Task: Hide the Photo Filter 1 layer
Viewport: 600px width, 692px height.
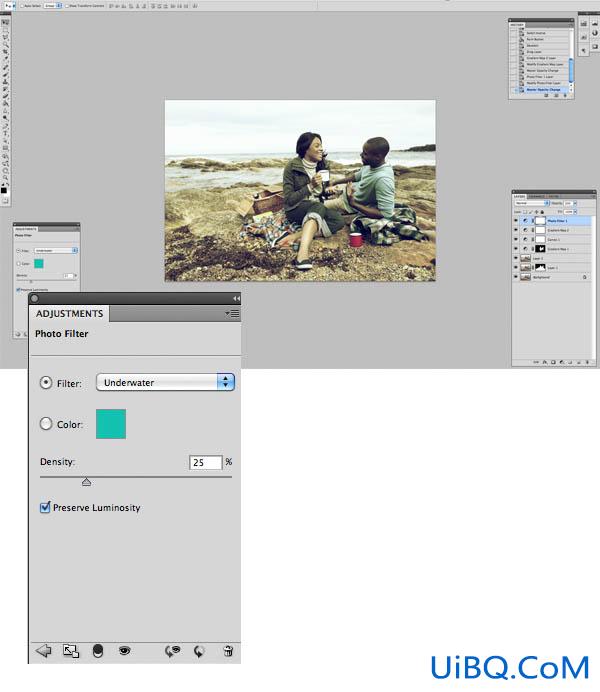Action: [516, 220]
